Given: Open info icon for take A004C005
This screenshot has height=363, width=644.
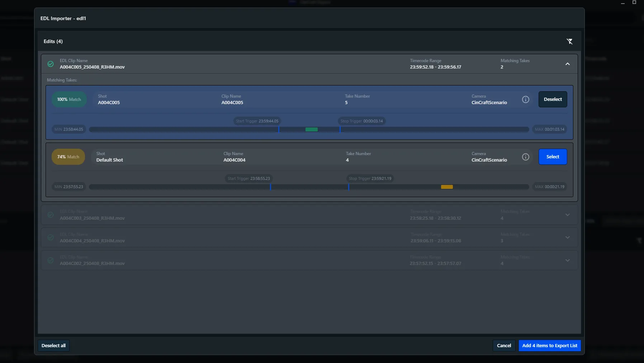Looking at the screenshot, I should pyautogui.click(x=525, y=99).
